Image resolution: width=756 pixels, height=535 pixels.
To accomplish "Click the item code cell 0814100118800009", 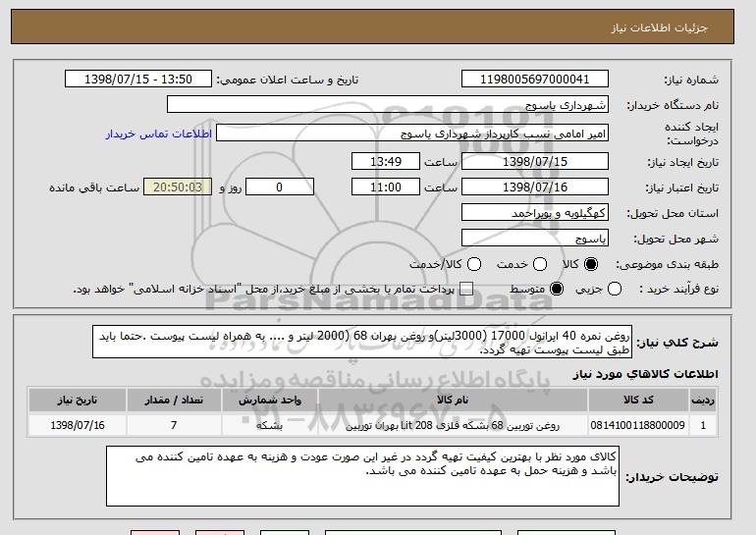I will coord(638,425).
